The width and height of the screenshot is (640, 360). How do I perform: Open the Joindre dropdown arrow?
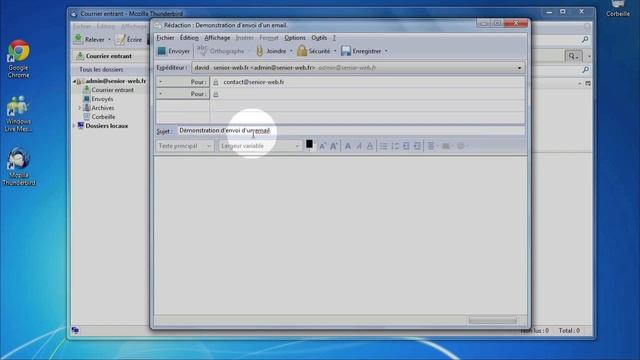point(291,51)
